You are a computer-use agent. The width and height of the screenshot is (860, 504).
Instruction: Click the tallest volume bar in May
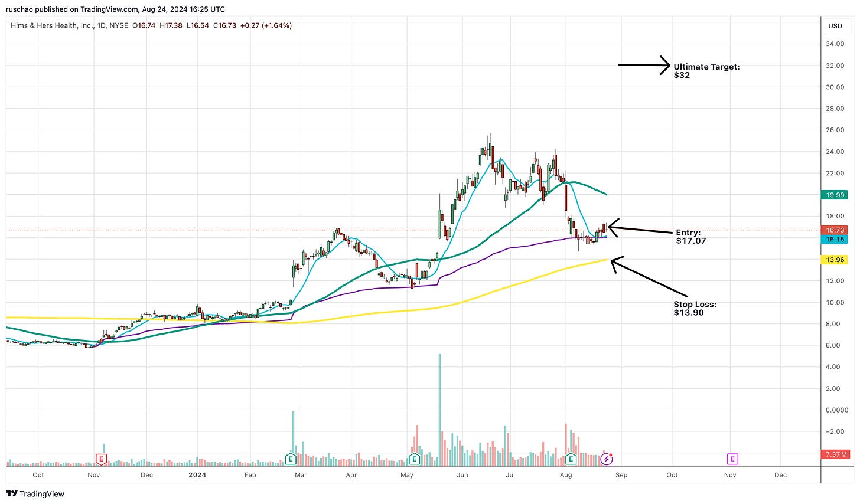pos(439,410)
